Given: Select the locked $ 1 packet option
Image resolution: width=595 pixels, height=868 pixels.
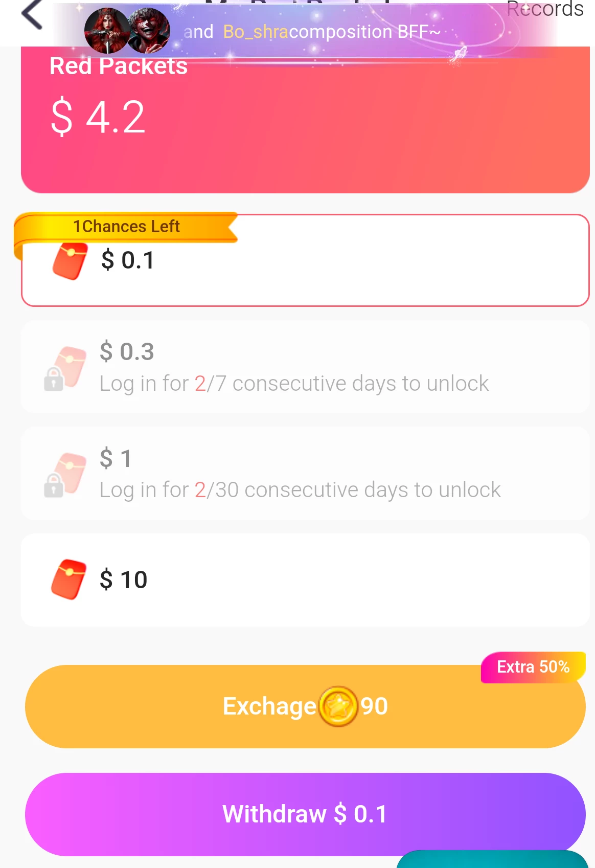Looking at the screenshot, I should (x=305, y=474).
